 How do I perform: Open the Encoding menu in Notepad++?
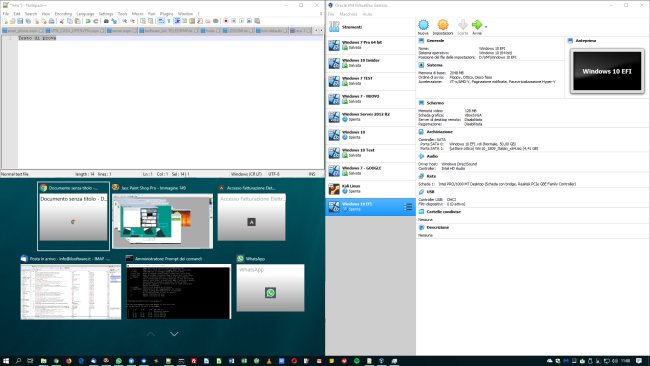click(63, 14)
